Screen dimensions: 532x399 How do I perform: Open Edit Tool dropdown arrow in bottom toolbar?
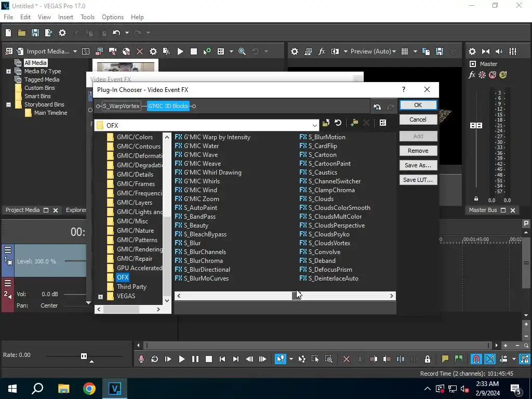tap(291, 359)
